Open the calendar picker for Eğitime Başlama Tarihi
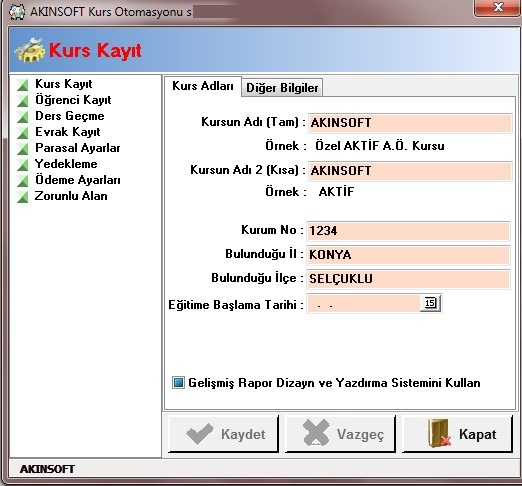 pos(430,303)
